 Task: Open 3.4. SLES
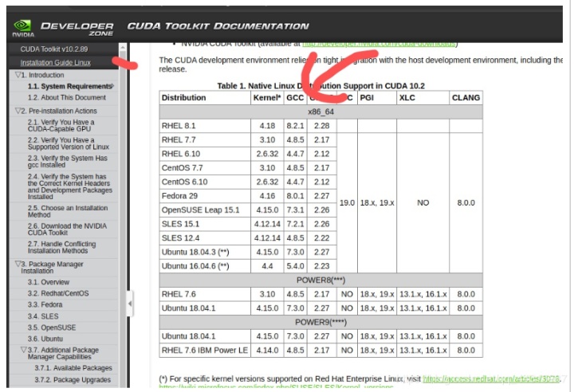click(x=43, y=316)
